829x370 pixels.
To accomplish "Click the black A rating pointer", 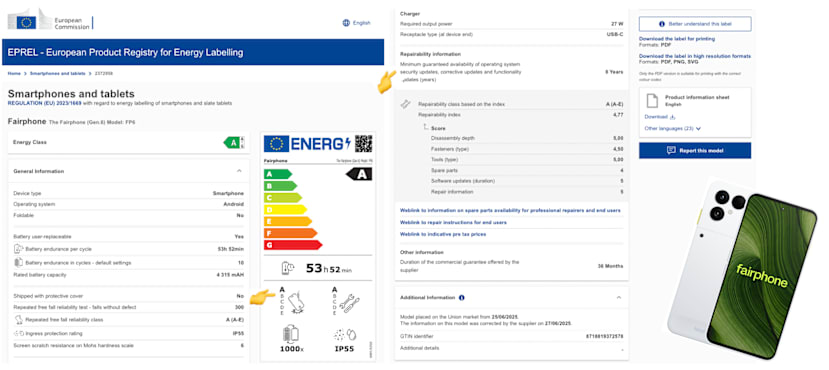I will tap(358, 174).
